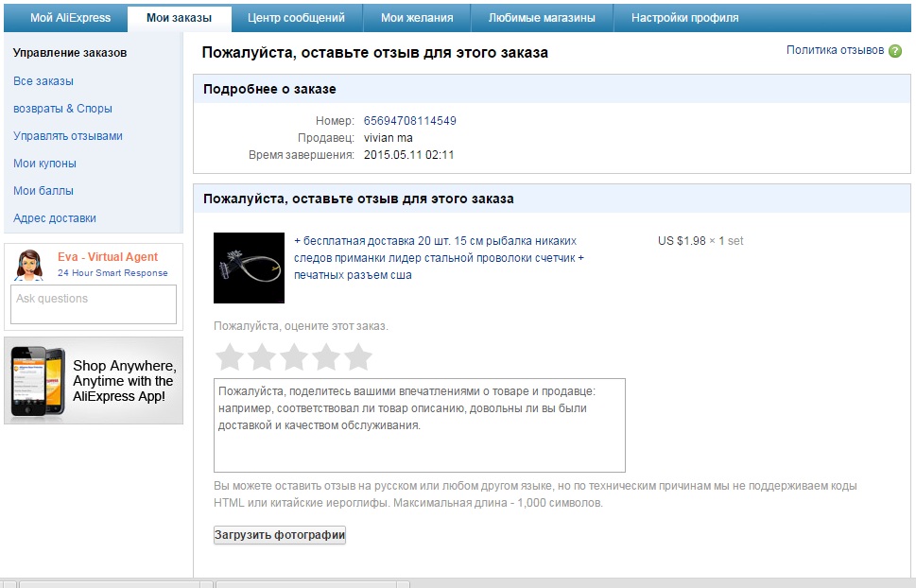This screenshot has height=588, width=916.
Task: Click the Загрузить фотографии button
Action: coord(280,535)
